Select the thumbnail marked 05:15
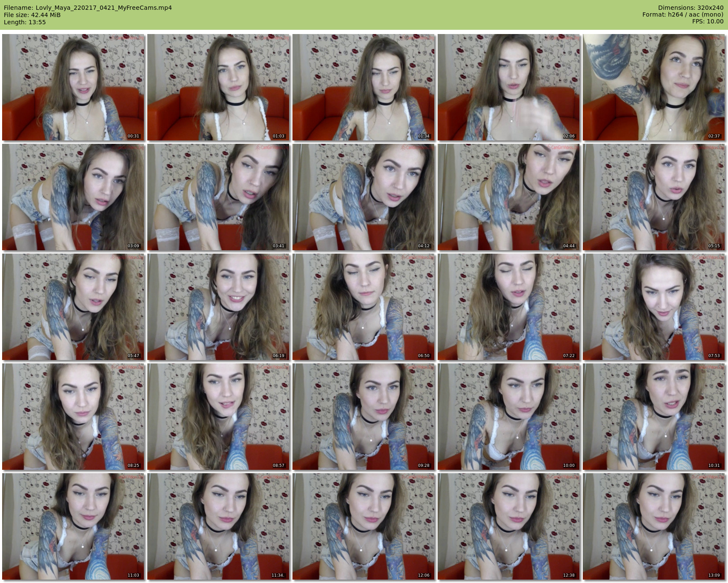The height and width of the screenshot is (583, 728). point(654,197)
